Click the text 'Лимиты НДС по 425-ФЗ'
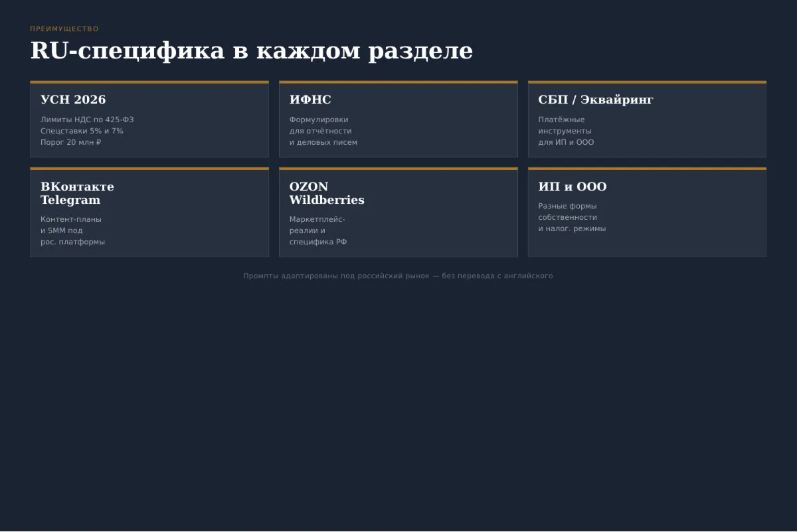 coord(87,120)
